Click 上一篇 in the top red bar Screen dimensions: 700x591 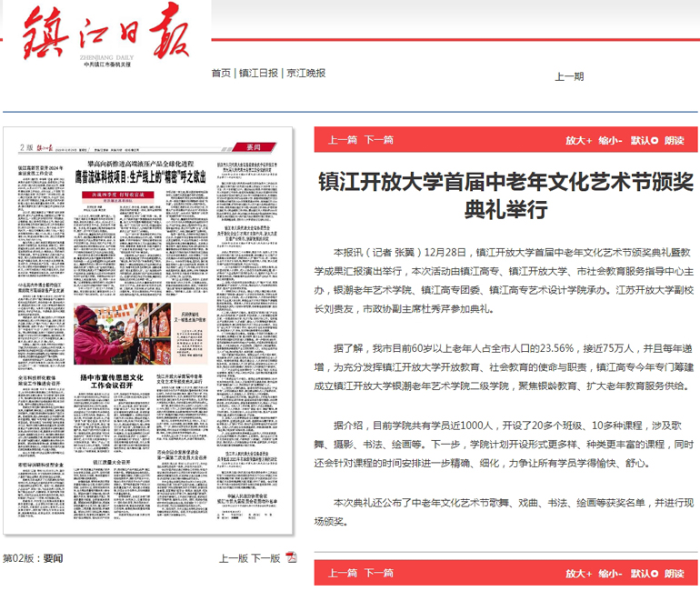343,140
